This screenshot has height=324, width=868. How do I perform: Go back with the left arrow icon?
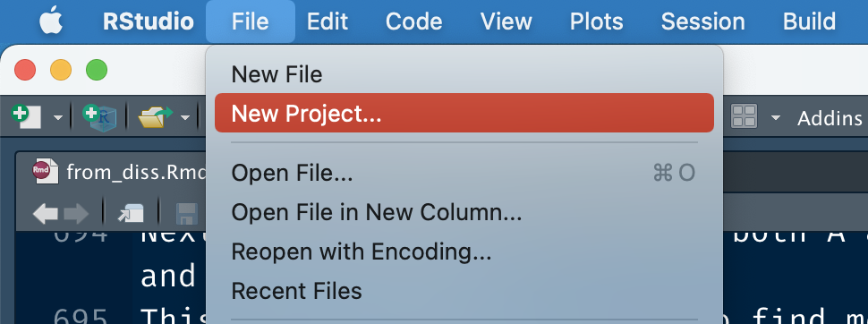pos(46,214)
